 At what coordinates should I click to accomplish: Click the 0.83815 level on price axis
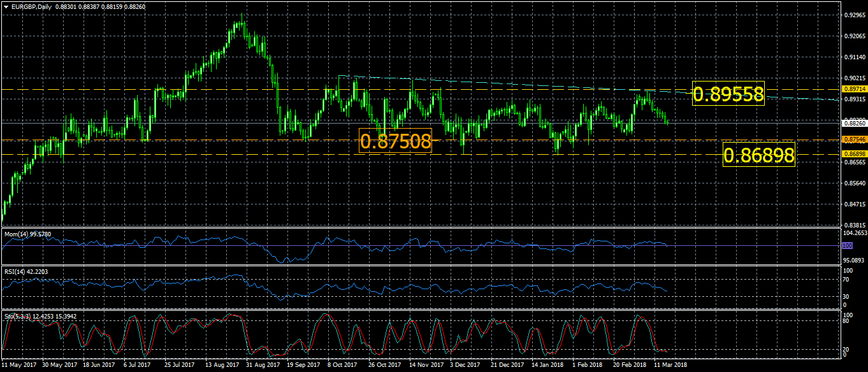(x=853, y=225)
